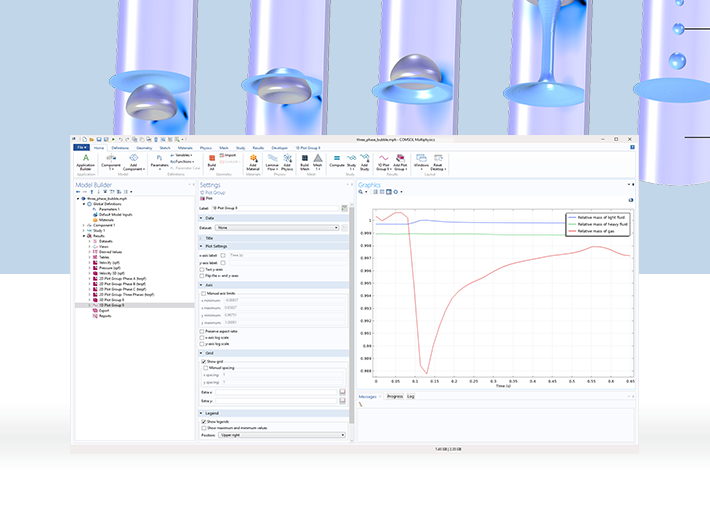The height and width of the screenshot is (523, 710).
Task: Open the Log tab
Action: (x=410, y=396)
